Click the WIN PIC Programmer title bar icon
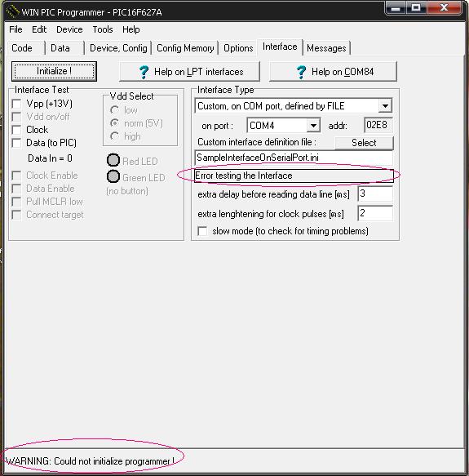469x476 pixels. [13, 12]
